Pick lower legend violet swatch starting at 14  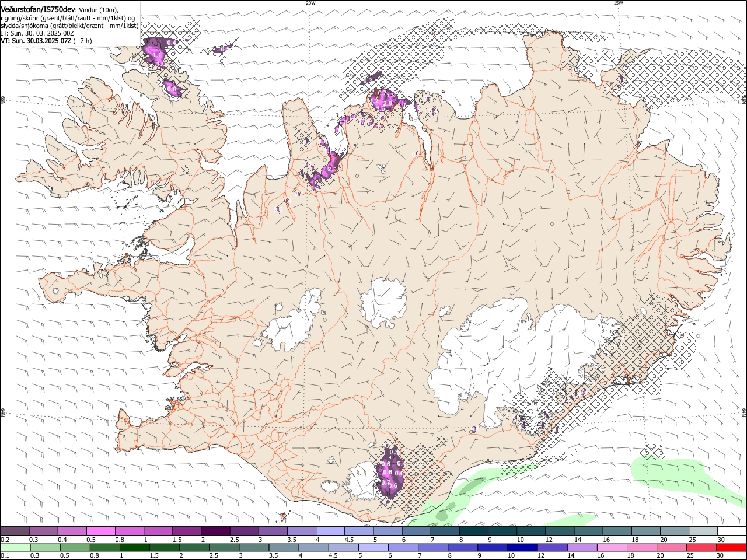click(582, 548)
